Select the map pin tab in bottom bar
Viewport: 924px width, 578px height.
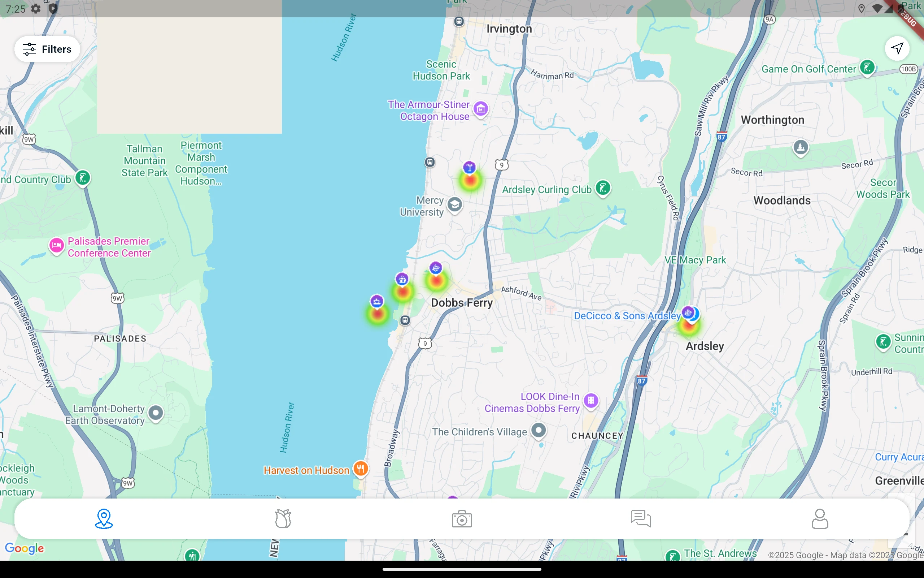coord(104,519)
